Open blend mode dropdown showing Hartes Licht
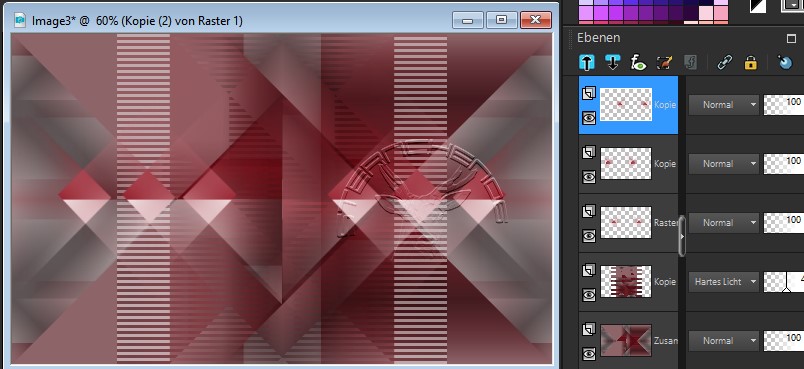Screen dimensions: 804x369 click(x=723, y=281)
